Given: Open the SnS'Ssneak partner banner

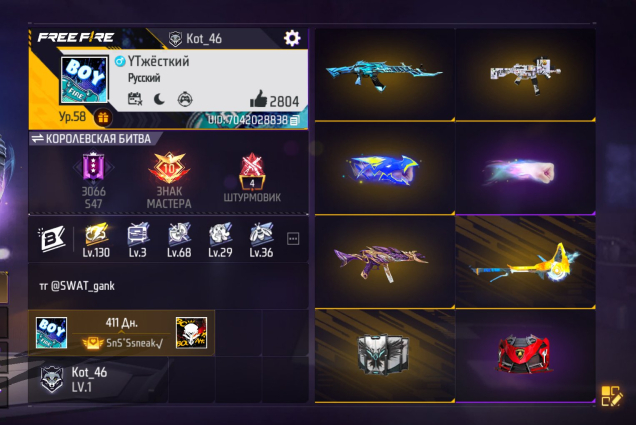Looking at the screenshot, I should pyautogui.click(x=121, y=333).
